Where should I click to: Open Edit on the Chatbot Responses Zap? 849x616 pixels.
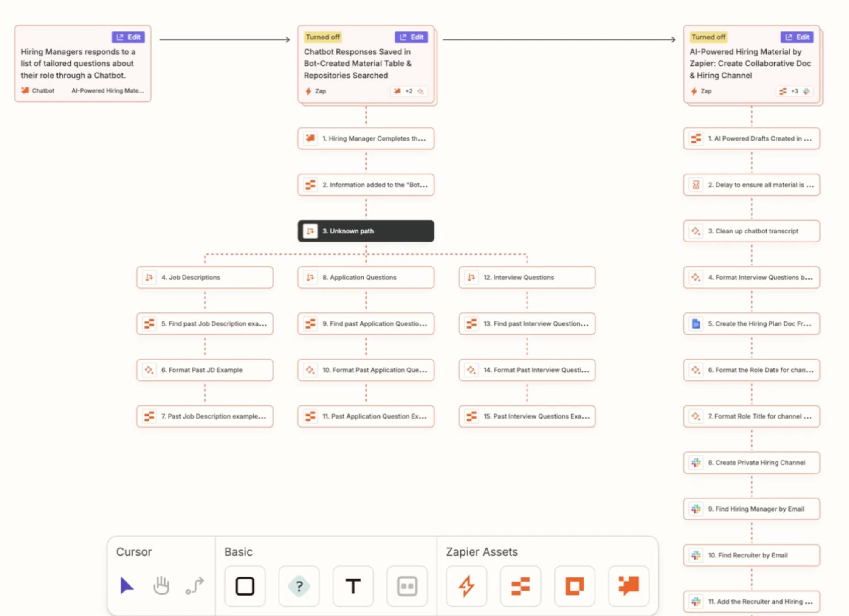tap(411, 37)
